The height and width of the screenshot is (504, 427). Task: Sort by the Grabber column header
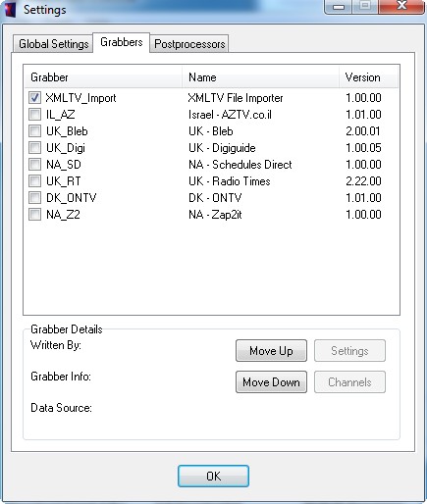pyautogui.click(x=103, y=77)
